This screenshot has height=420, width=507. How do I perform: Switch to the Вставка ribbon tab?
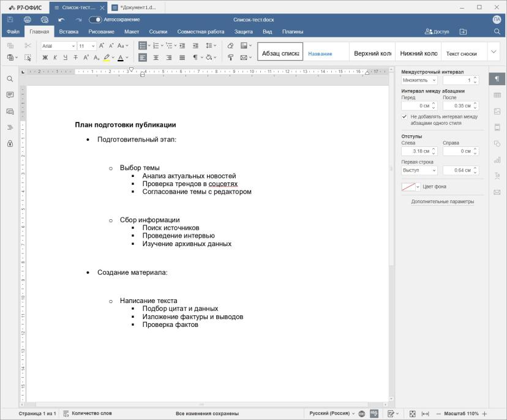click(69, 32)
